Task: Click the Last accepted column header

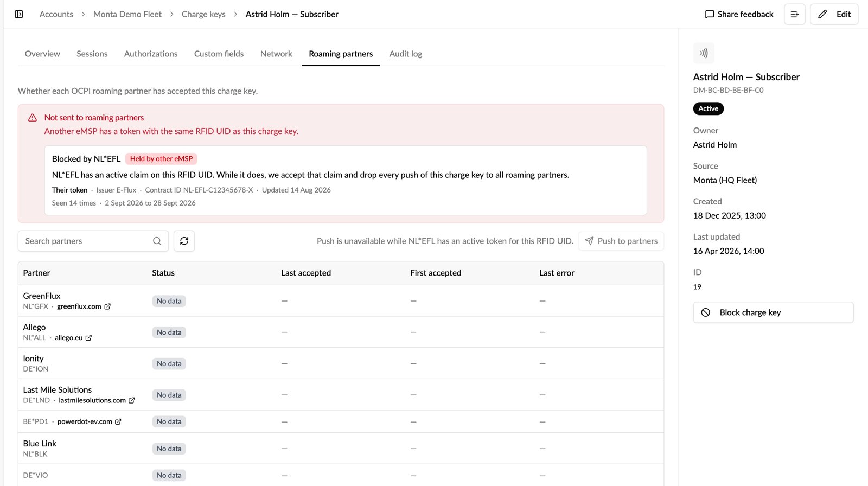Action: pyautogui.click(x=306, y=273)
